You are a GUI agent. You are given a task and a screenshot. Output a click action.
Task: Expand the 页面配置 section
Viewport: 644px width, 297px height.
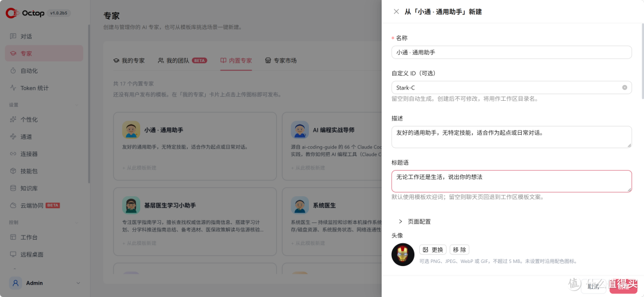(x=414, y=221)
